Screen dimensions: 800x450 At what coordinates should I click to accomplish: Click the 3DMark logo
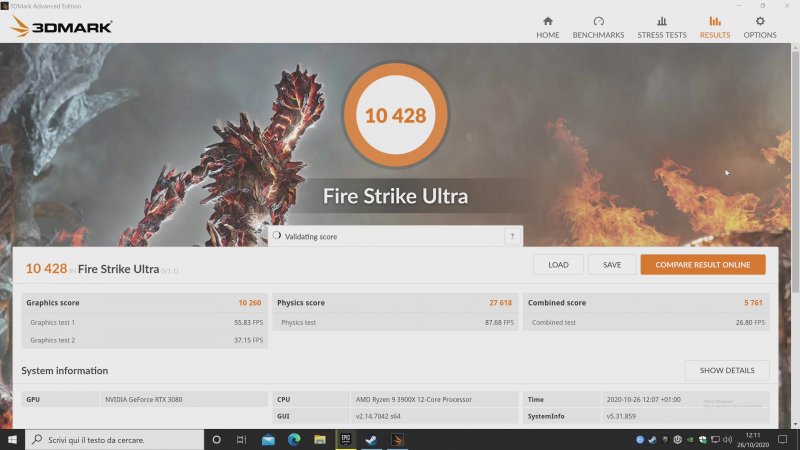[61, 27]
